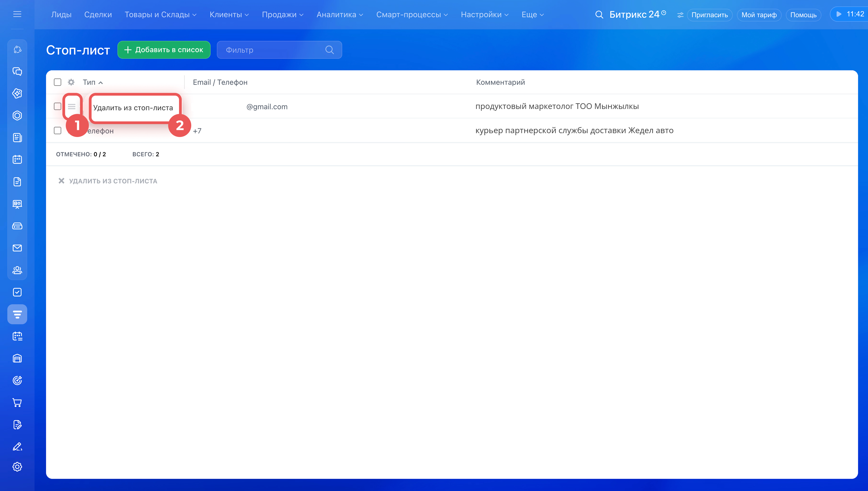The height and width of the screenshot is (491, 868).
Task: Click the курьер партнерской службы доставки comment
Action: click(574, 130)
